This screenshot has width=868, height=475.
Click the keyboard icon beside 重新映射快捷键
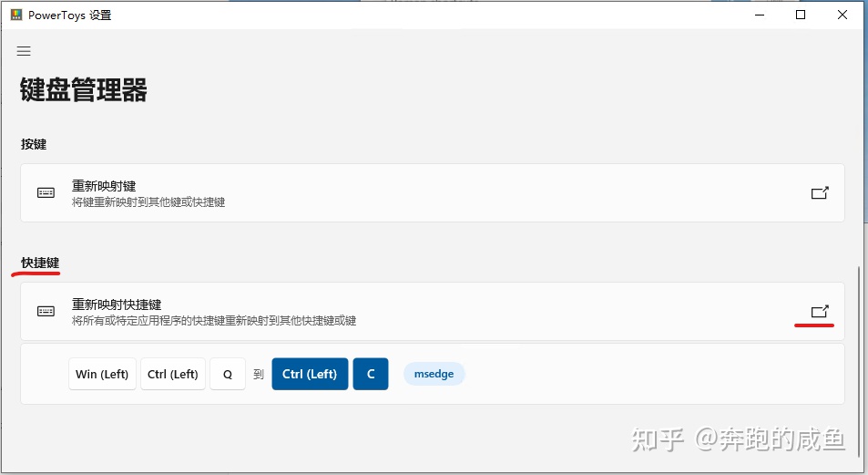pyautogui.click(x=46, y=312)
